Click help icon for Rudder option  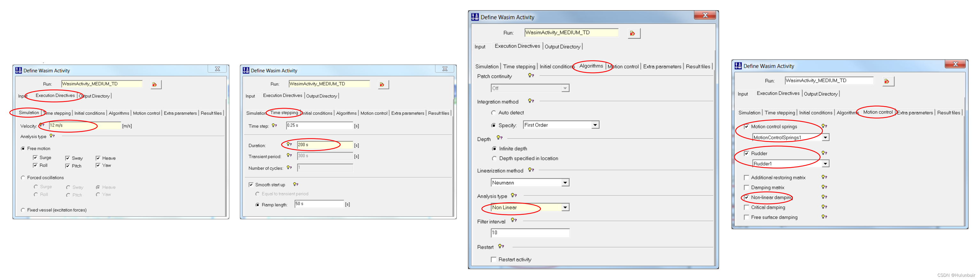(824, 153)
